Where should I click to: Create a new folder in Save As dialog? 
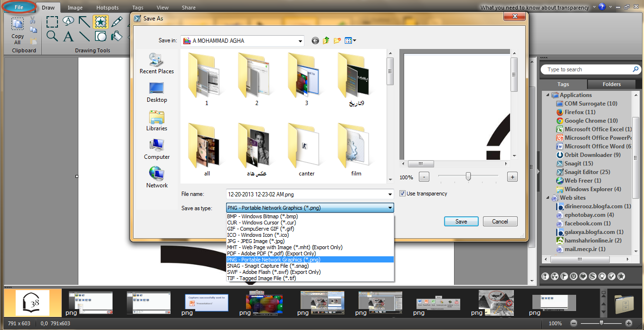point(338,41)
